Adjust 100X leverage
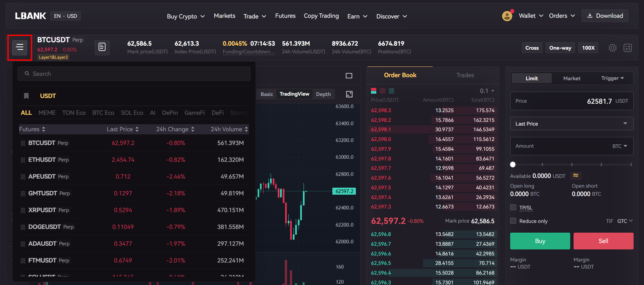 coord(588,48)
